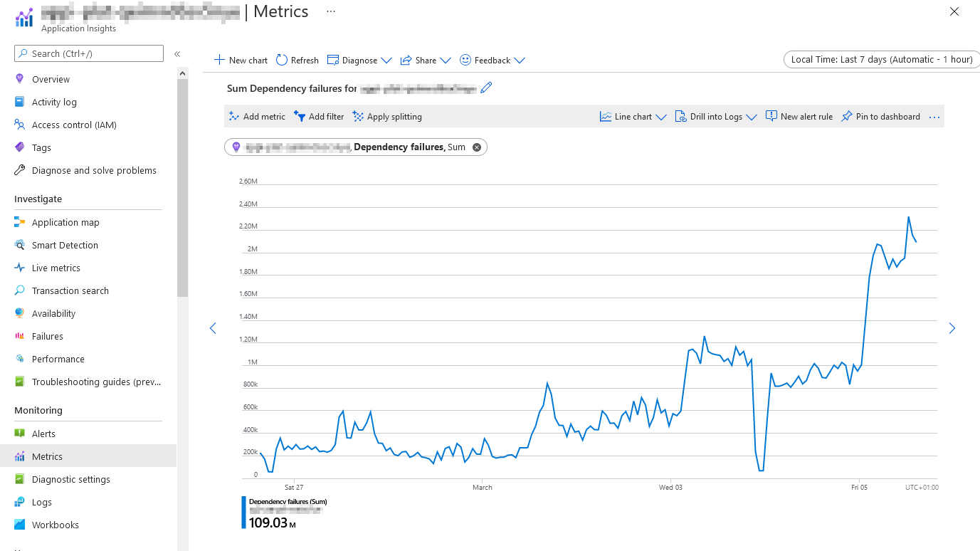Open Application map in sidebar
Screen dimensions: 980x551
pyautogui.click(x=65, y=222)
